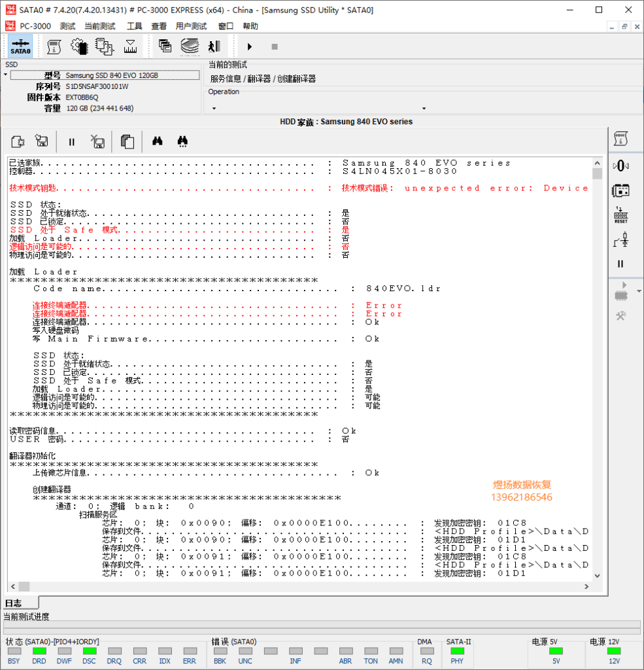Screen dimensions: 644x670
Task: Click the zero-between-arrows icon in sidebar
Action: pos(620,166)
